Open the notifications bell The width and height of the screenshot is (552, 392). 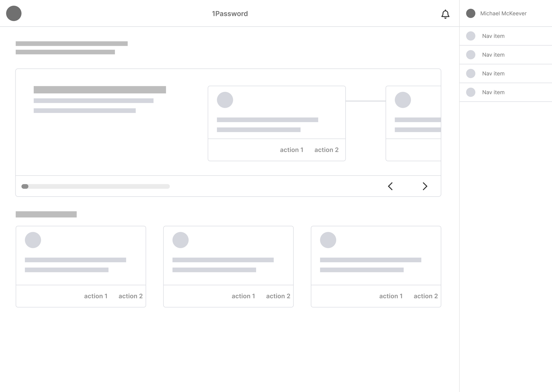(x=445, y=14)
